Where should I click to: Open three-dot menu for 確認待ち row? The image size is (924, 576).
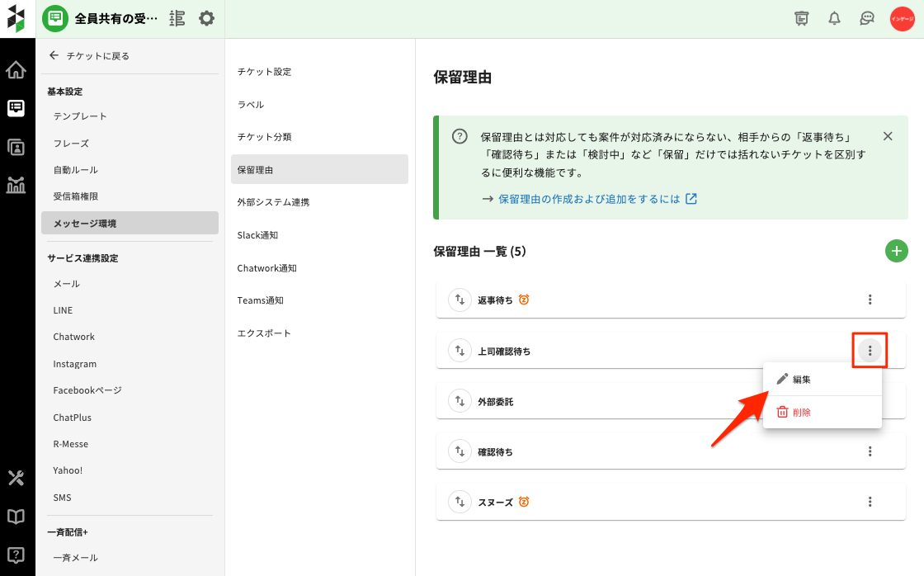[870, 451]
